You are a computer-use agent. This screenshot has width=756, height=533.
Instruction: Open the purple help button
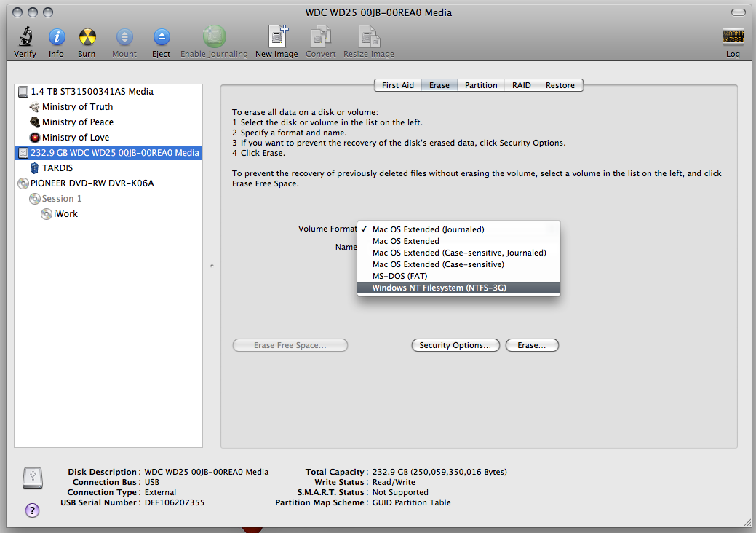(32, 510)
